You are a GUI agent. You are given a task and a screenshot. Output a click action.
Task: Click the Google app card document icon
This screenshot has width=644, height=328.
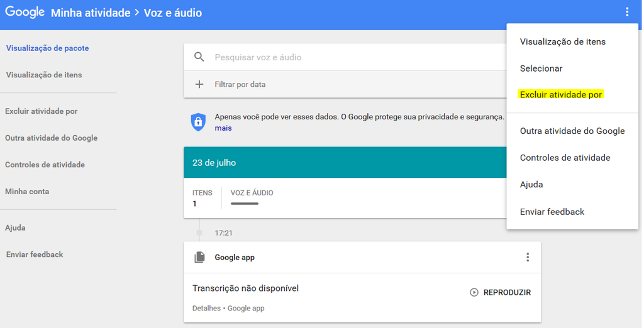tap(199, 258)
